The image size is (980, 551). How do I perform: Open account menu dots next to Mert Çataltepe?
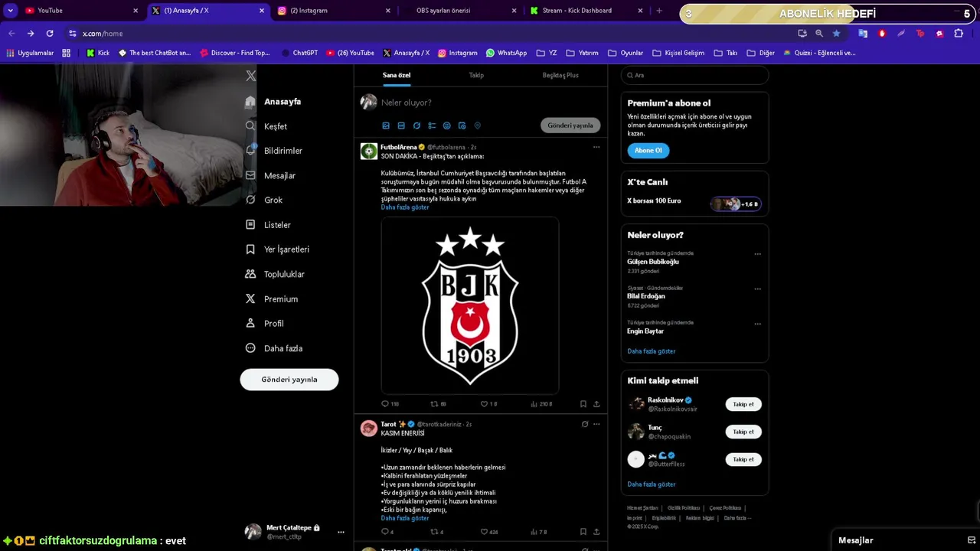(x=341, y=532)
